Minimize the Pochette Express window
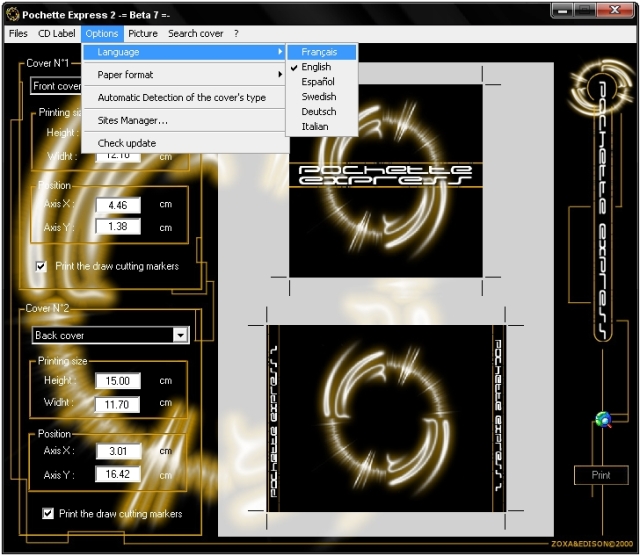The height and width of the screenshot is (556, 640). (x=562, y=11)
